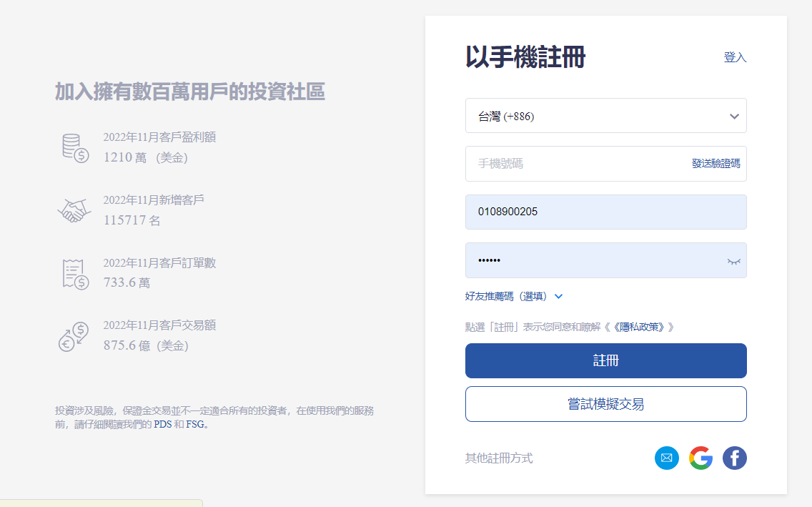The width and height of the screenshot is (812, 507).
Task: Click the receipt order count icon
Action: pos(74,274)
